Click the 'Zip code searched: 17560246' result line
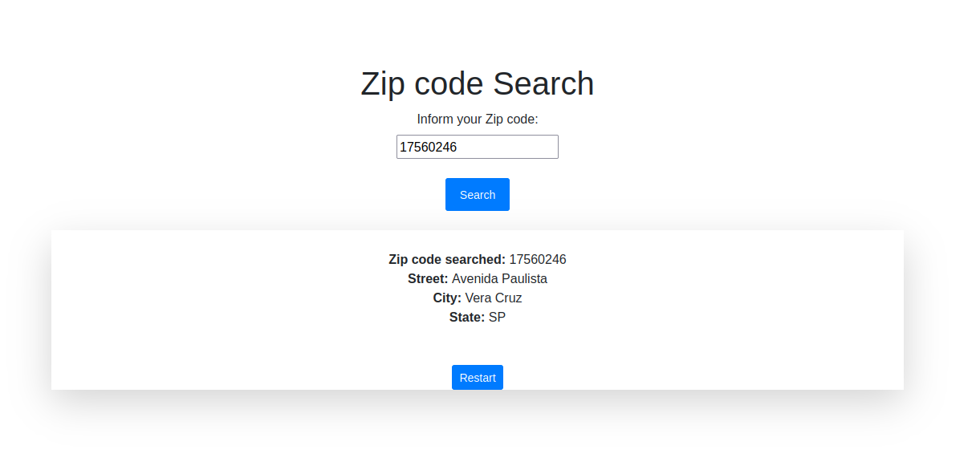This screenshot has width=980, height=474. coord(477,259)
